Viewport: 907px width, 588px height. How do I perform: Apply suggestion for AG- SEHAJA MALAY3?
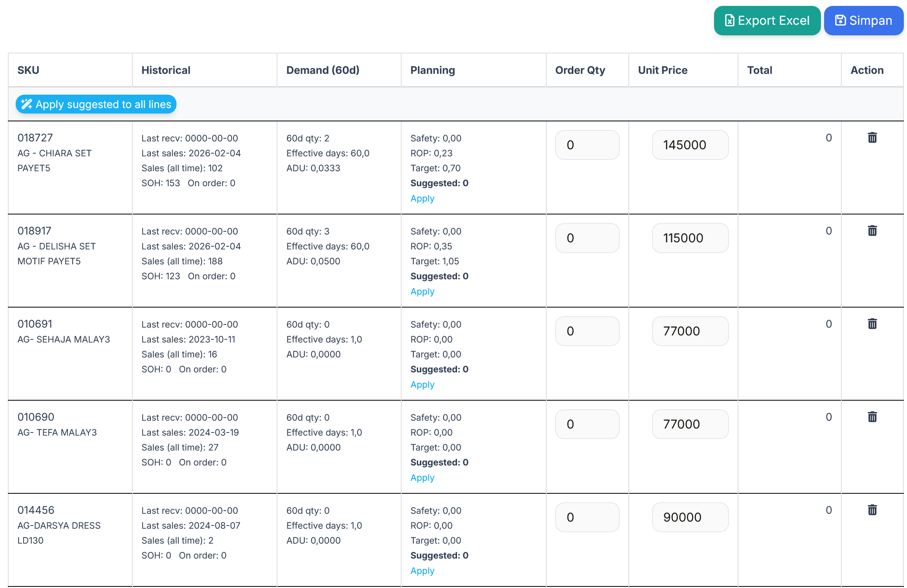pos(422,385)
